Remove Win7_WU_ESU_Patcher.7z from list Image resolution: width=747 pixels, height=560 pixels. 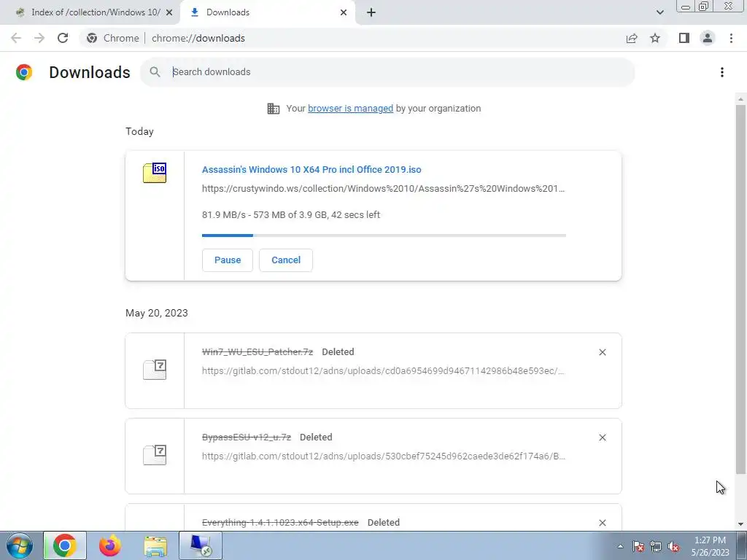pyautogui.click(x=602, y=352)
